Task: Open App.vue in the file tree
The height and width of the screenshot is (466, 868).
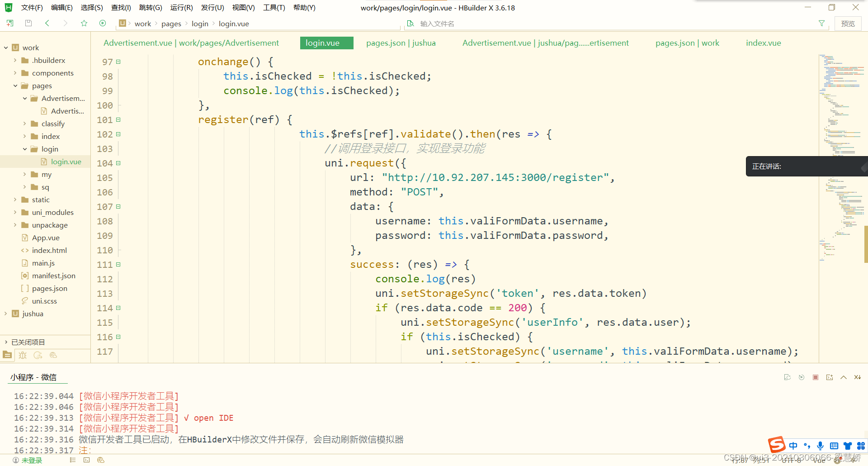Action: [46, 238]
